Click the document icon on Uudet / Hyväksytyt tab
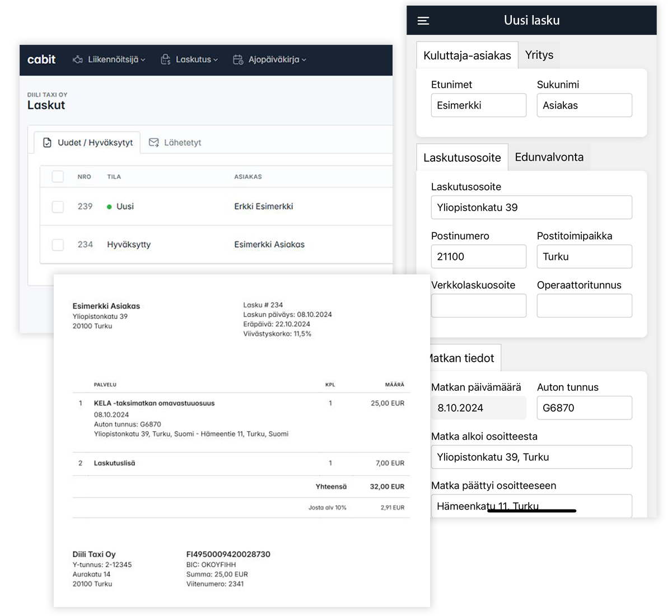 tap(48, 143)
